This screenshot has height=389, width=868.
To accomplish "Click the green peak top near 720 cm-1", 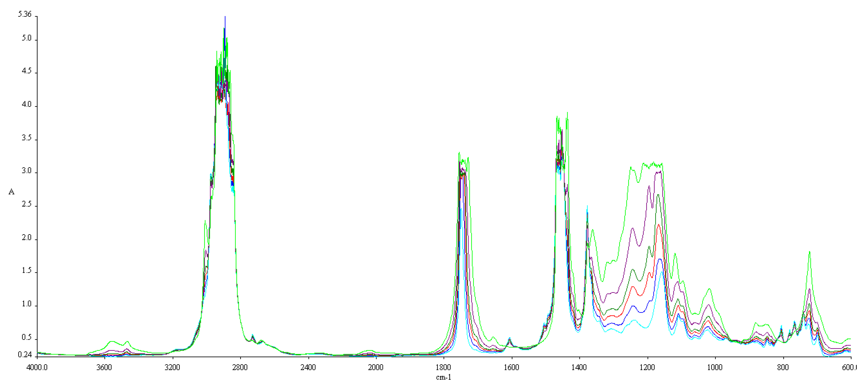I will [x=809, y=252].
